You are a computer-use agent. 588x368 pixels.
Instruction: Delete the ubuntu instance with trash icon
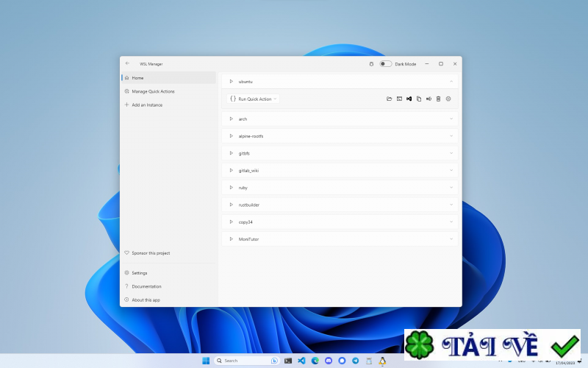tap(438, 99)
